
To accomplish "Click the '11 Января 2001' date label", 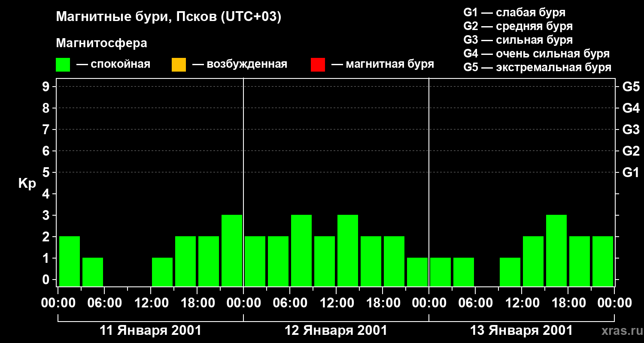I will pos(150,331).
